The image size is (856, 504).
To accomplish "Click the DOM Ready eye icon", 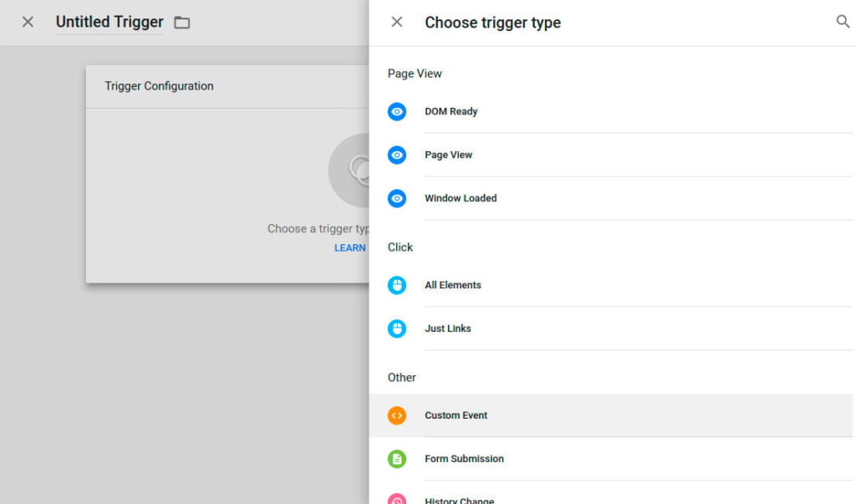I will coord(397,111).
